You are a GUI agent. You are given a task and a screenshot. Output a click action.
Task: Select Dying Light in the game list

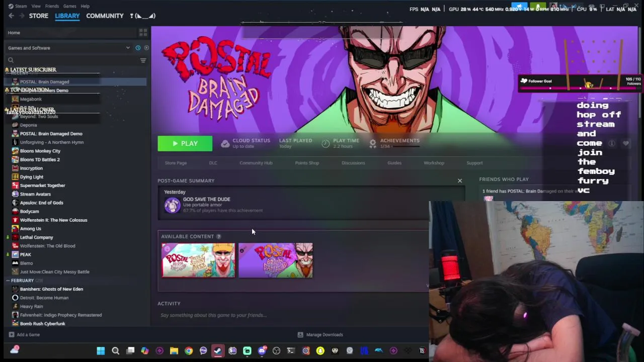click(32, 177)
